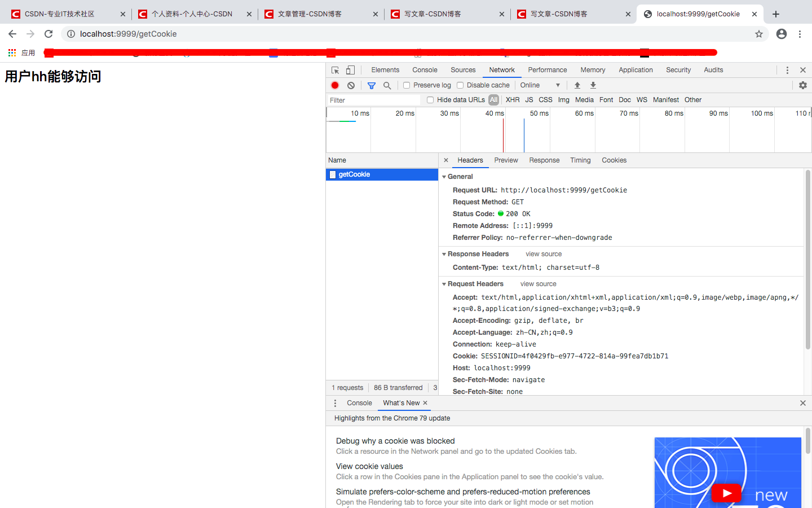Filter requests by JS type
This screenshot has height=508, width=812.
point(529,100)
